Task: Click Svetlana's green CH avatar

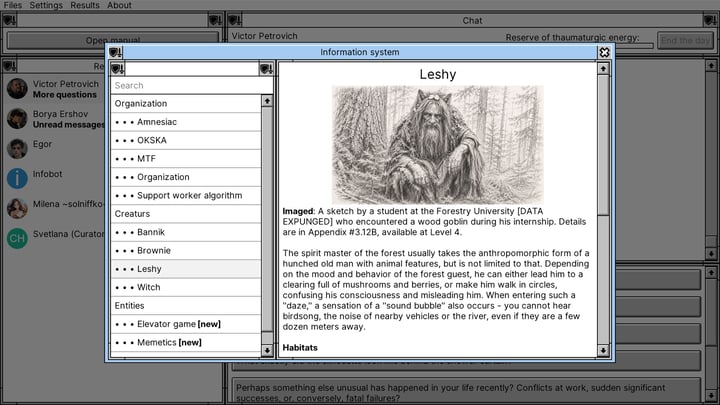Action: [17, 239]
